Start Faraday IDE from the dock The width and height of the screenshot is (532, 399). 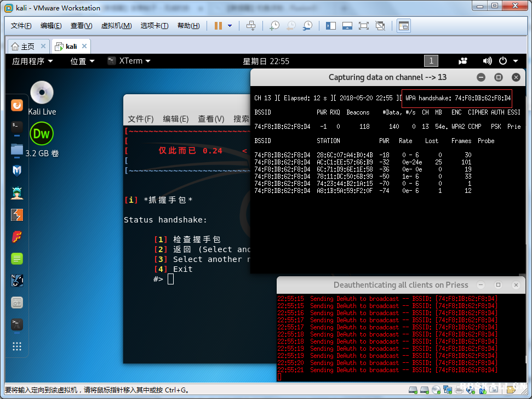coord(17,237)
